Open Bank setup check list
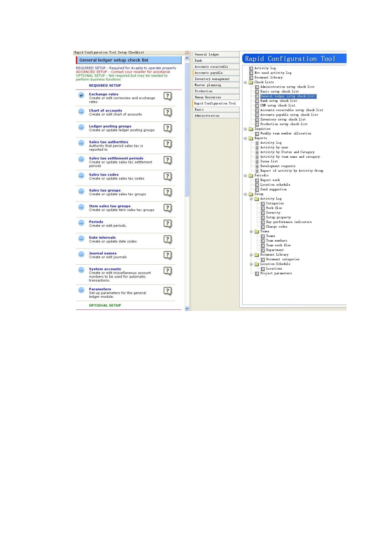Viewport: 392px width, 555px height. coord(279,101)
